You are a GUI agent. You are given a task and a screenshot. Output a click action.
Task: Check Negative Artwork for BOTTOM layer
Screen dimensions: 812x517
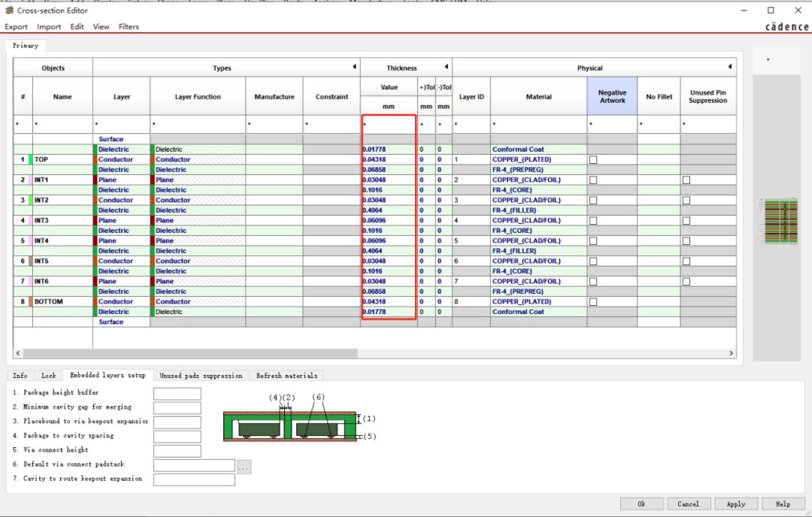point(593,302)
